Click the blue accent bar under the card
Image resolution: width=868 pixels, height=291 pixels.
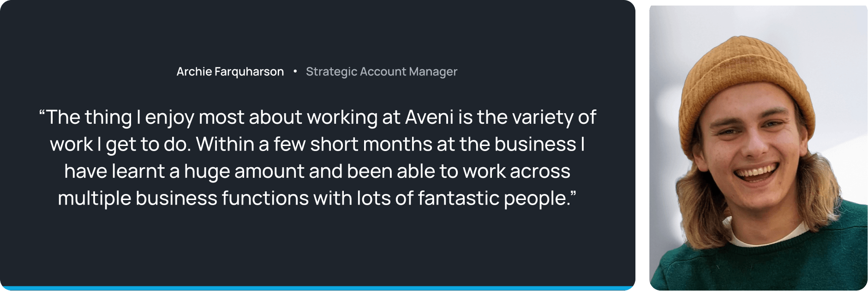(x=317, y=288)
